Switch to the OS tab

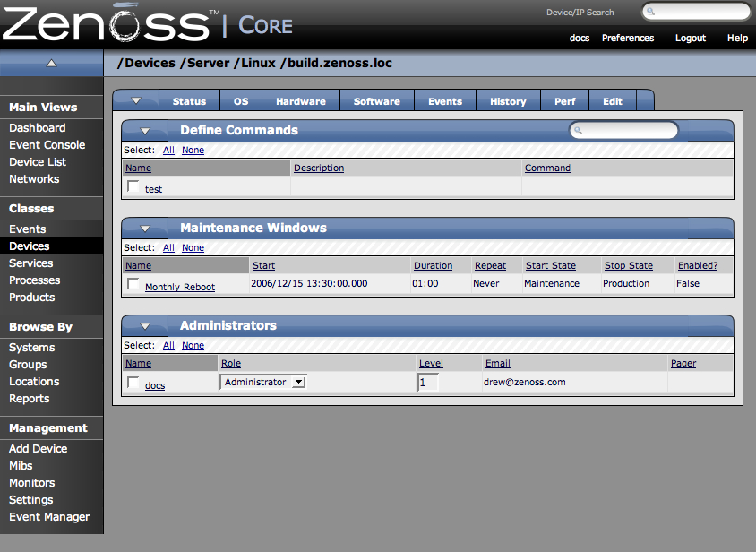241,101
